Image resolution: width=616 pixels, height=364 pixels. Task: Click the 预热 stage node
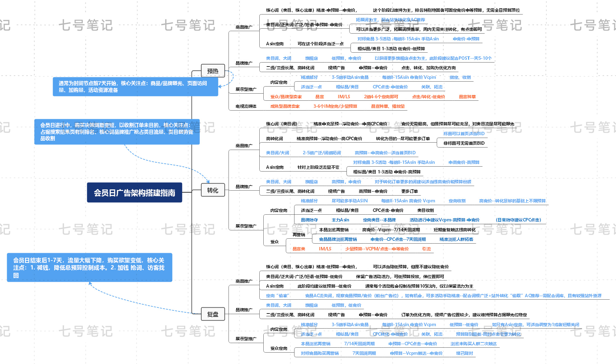tap(213, 71)
